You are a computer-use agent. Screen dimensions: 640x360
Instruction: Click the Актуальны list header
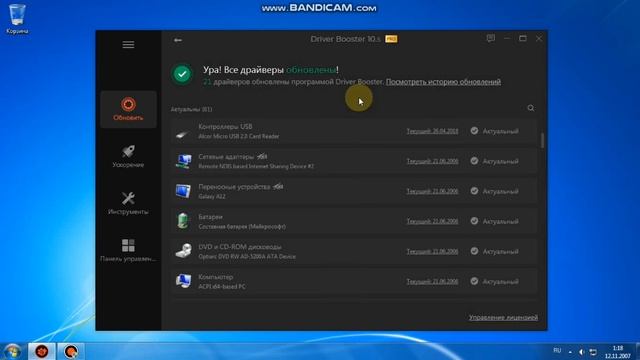tap(191, 109)
